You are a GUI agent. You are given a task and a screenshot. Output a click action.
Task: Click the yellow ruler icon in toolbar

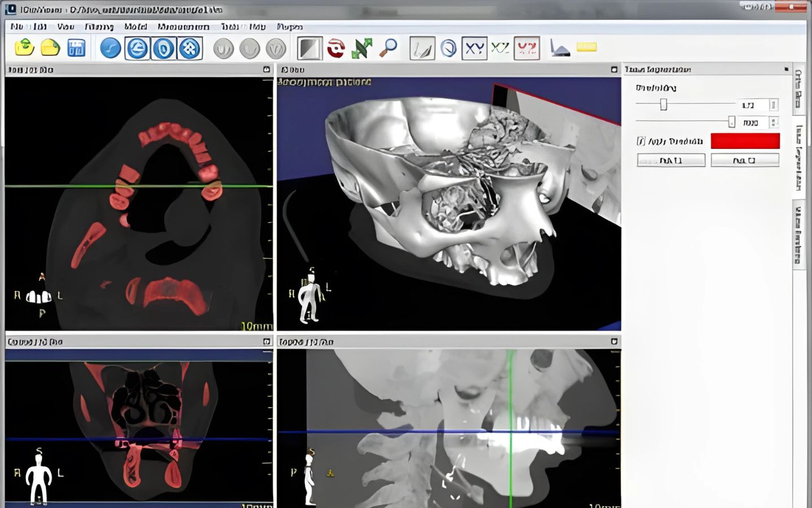[x=586, y=47]
